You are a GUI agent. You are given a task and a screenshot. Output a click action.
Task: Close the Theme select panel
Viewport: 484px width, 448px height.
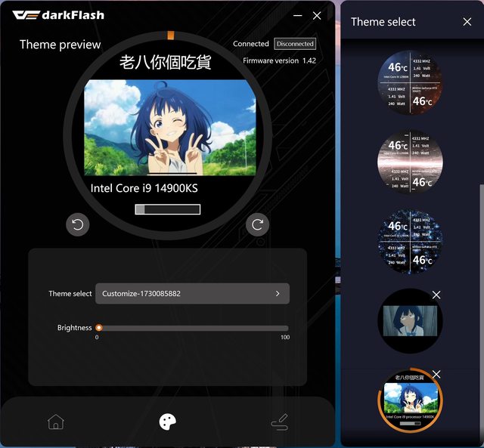pyautogui.click(x=467, y=22)
